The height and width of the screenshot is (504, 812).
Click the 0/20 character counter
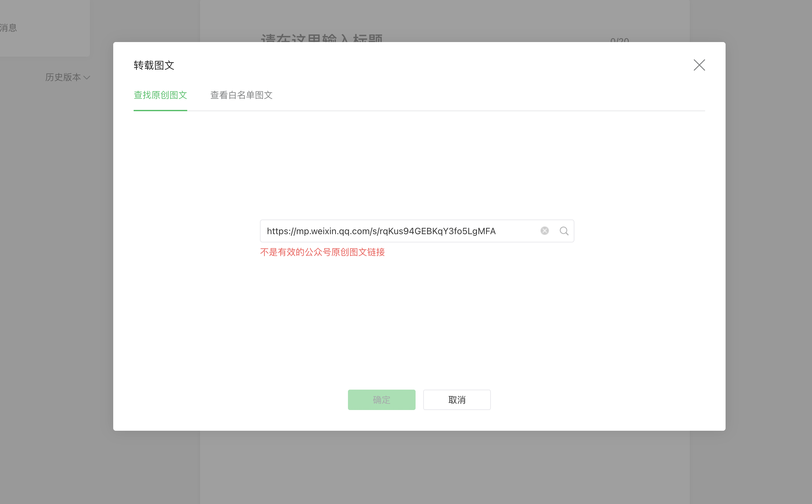(x=619, y=41)
